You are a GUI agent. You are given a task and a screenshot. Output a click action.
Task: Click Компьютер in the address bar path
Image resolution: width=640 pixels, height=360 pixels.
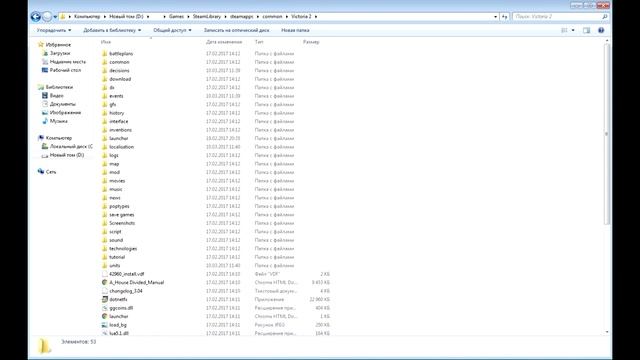(87, 17)
